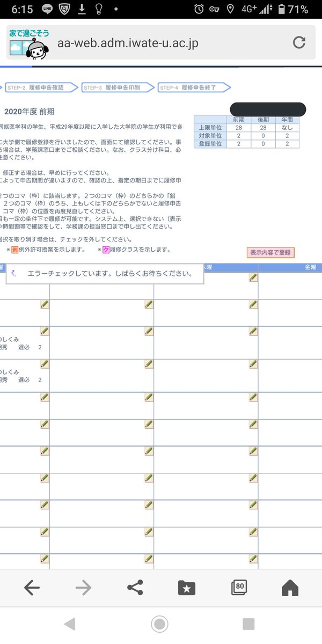This screenshot has height=644, width=322.
Task: Click the なし cell in credits table
Action: (287, 128)
